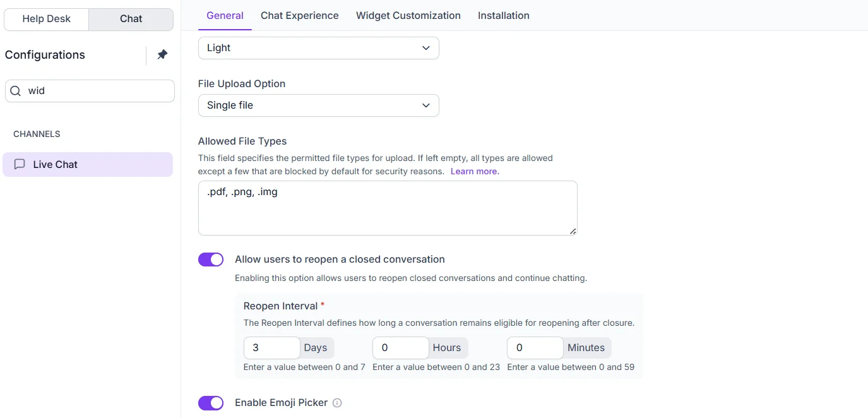Toggle Allow users to reopen closed conversation
This screenshot has width=868, height=418.
click(x=211, y=260)
